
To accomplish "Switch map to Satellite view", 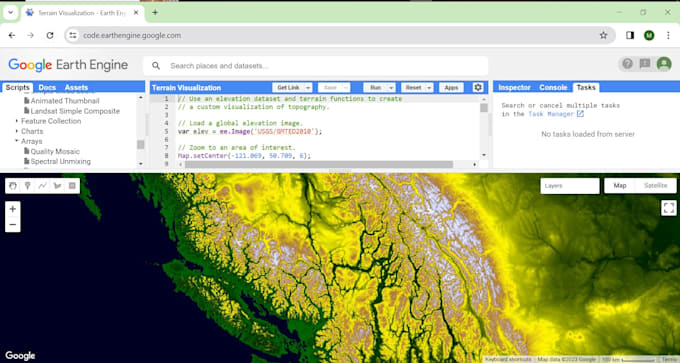I will coord(655,186).
